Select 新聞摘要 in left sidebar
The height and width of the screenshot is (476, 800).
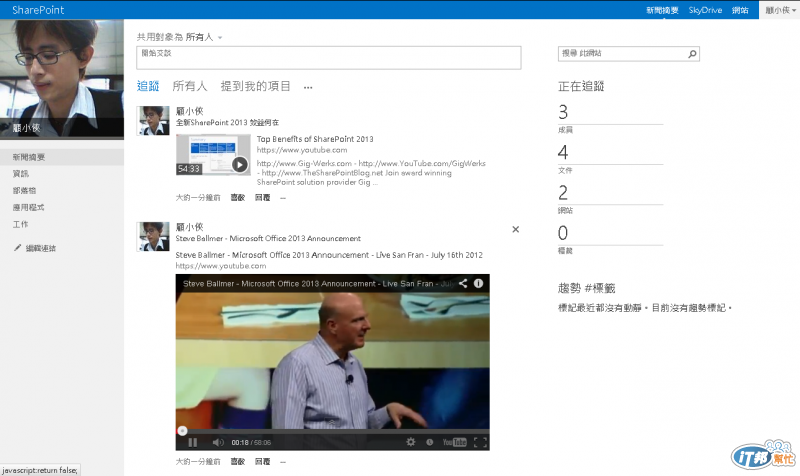(x=62, y=157)
